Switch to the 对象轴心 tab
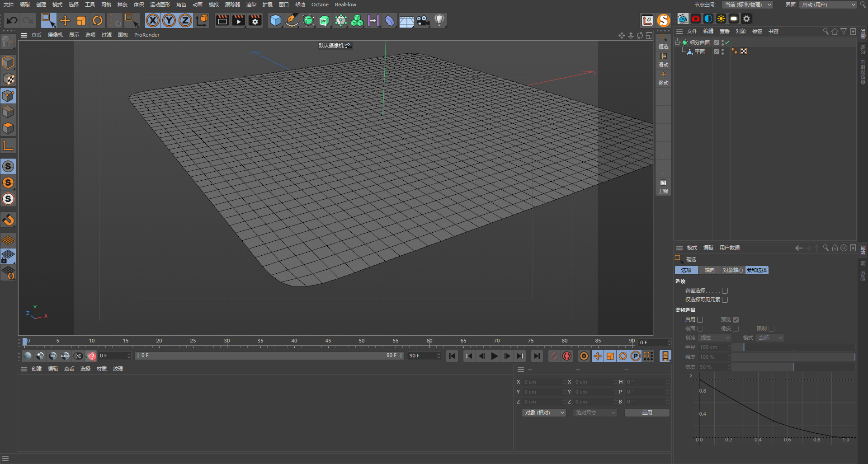This screenshot has width=868, height=464. pyautogui.click(x=733, y=270)
